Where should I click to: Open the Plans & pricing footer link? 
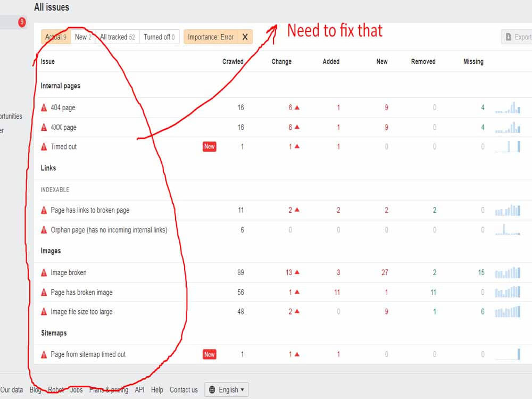click(109, 390)
